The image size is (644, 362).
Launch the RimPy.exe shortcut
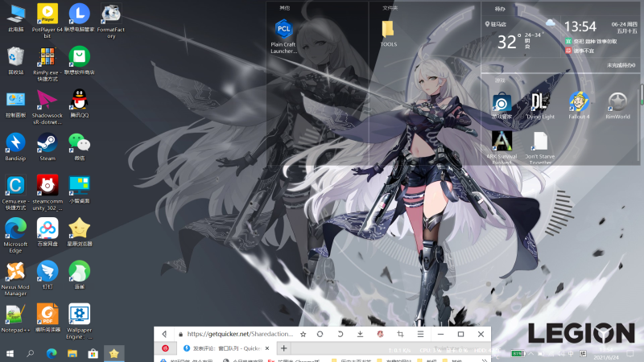(x=47, y=64)
